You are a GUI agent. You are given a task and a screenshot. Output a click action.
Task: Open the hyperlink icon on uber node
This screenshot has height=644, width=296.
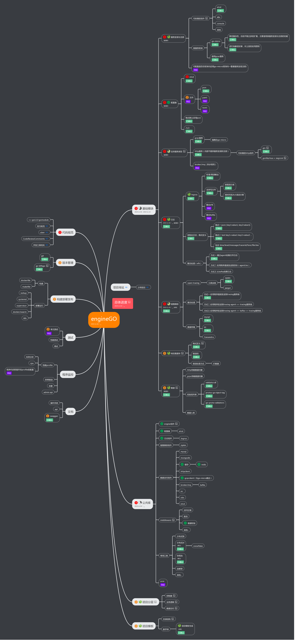pyautogui.click(x=47, y=232)
